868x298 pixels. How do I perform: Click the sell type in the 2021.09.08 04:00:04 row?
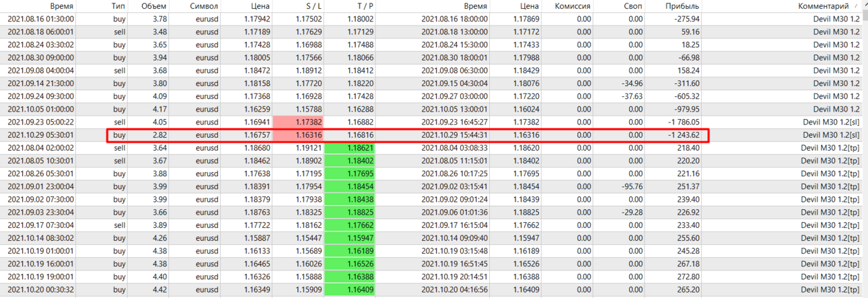coord(120,71)
